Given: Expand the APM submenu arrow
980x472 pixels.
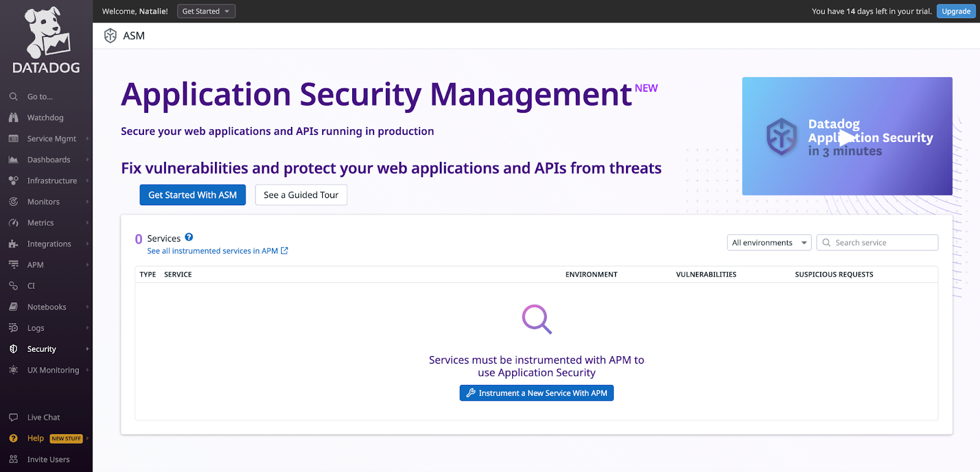Looking at the screenshot, I should click(x=88, y=265).
